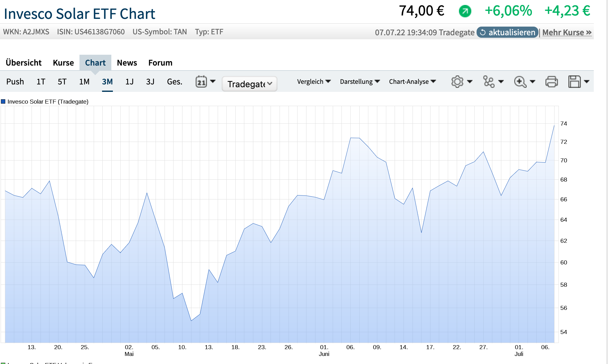Click the save (floppy disk) icon

tap(575, 81)
